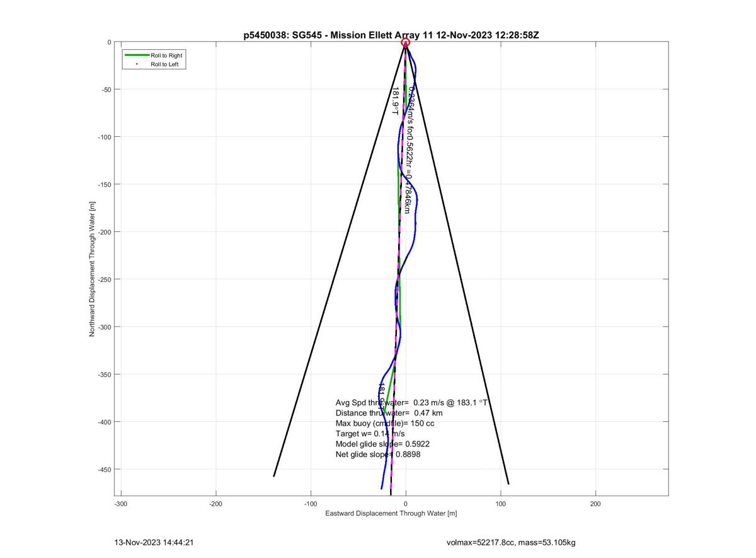This screenshot has height=558, width=756.
Task: Select the 'Roll to Right' legend entry
Action: pyautogui.click(x=166, y=55)
